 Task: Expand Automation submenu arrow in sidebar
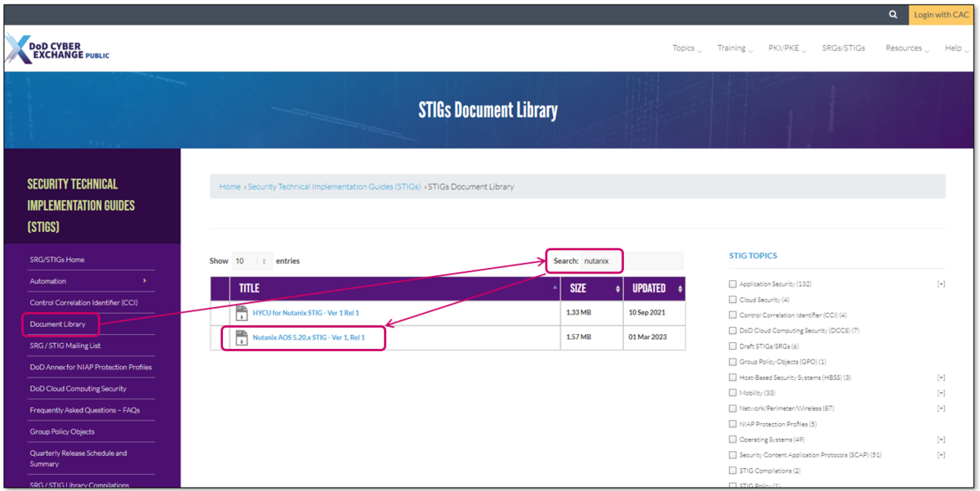145,281
